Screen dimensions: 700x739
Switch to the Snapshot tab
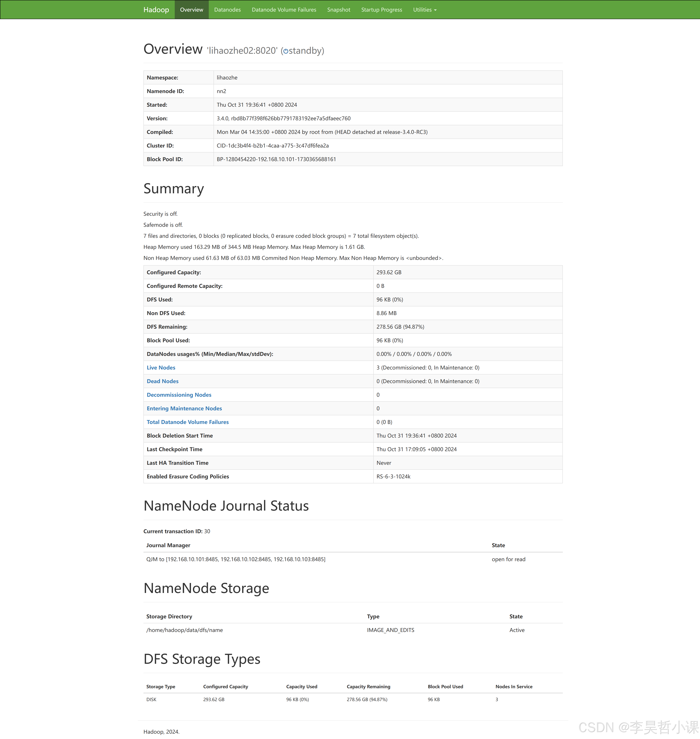[x=338, y=10]
